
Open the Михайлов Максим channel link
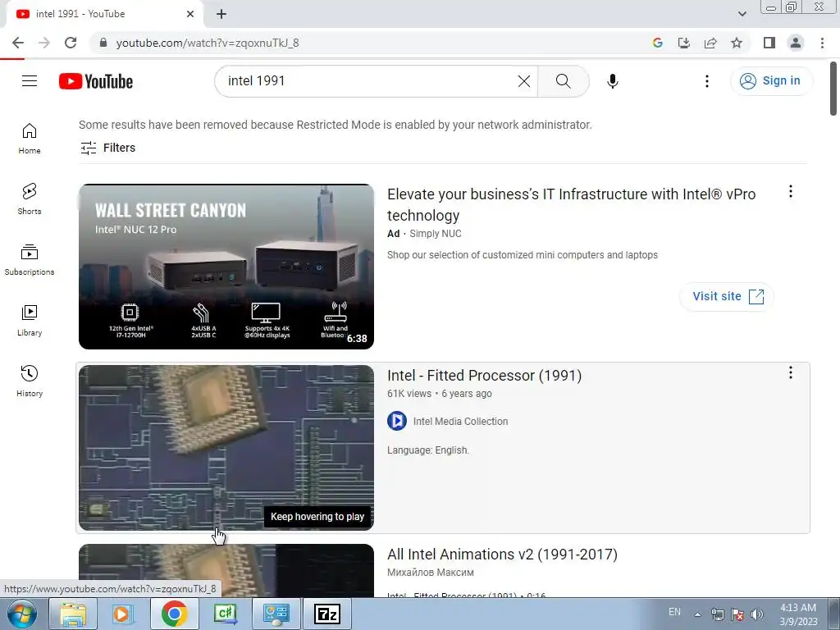(430, 572)
